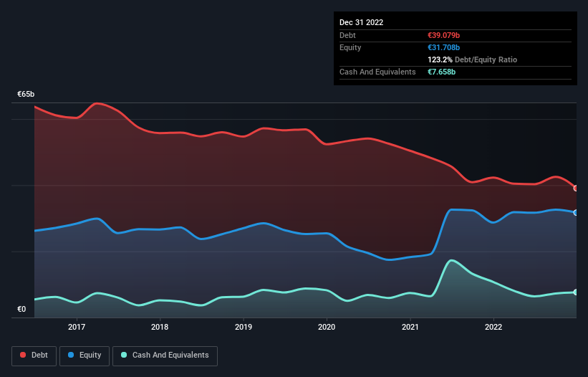Click the €65b y-axis label
The image size is (588, 377).
(x=26, y=94)
